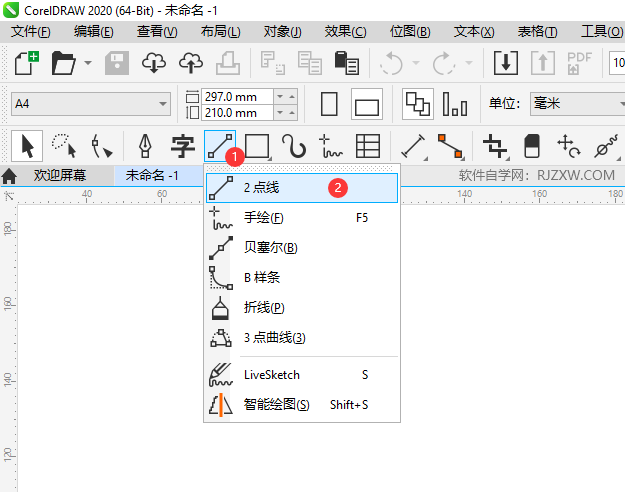The image size is (625, 492).
Task: Increase page width with up stepper
Action: [x=292, y=96]
